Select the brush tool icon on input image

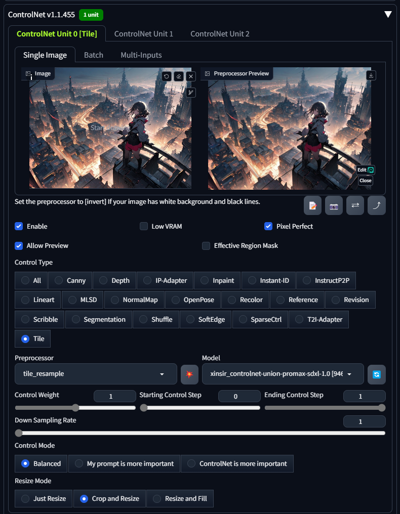click(x=191, y=92)
